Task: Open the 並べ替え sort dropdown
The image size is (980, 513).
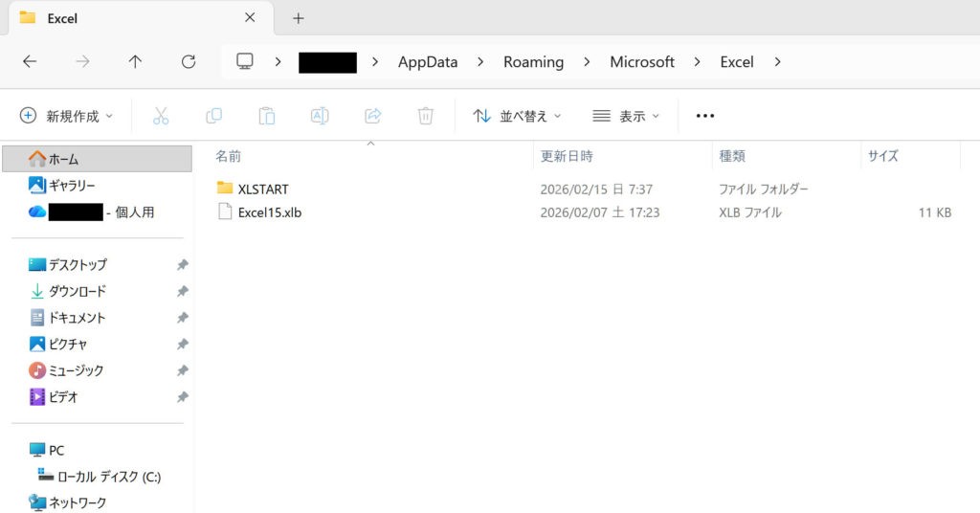Action: [x=518, y=116]
